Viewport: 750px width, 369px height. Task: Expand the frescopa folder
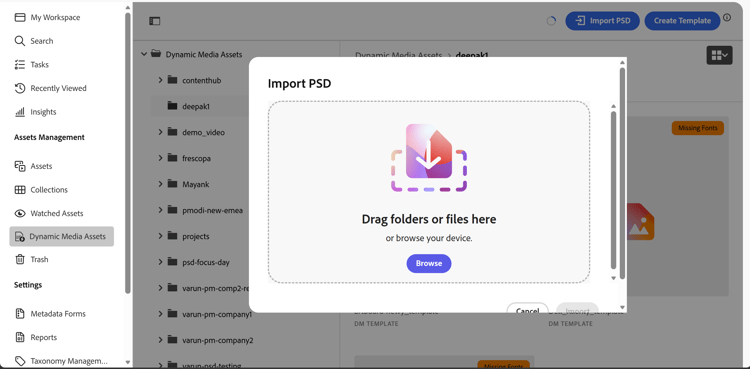(161, 158)
